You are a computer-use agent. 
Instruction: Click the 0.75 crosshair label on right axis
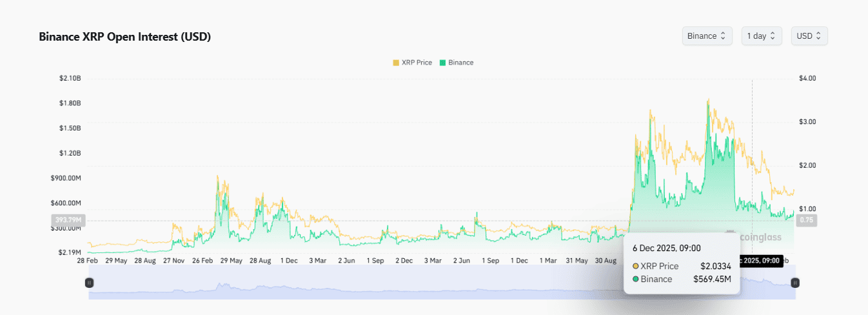tap(806, 220)
